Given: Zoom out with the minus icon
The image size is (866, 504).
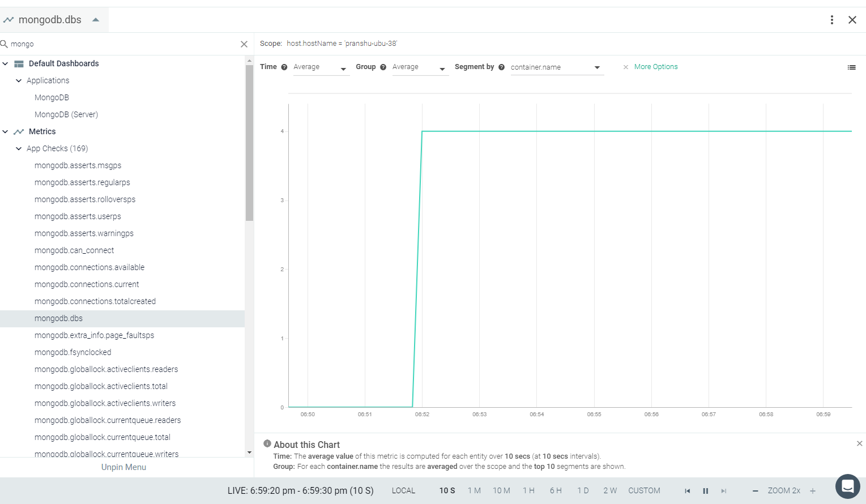Looking at the screenshot, I should (755, 491).
